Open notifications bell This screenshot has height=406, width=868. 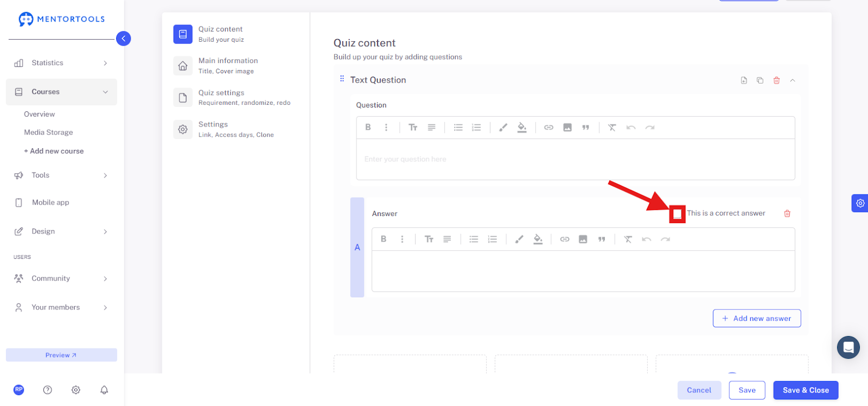pos(104,390)
